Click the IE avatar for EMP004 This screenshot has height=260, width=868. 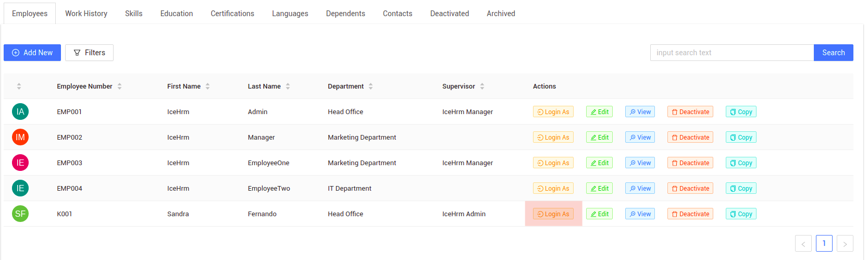pyautogui.click(x=20, y=188)
